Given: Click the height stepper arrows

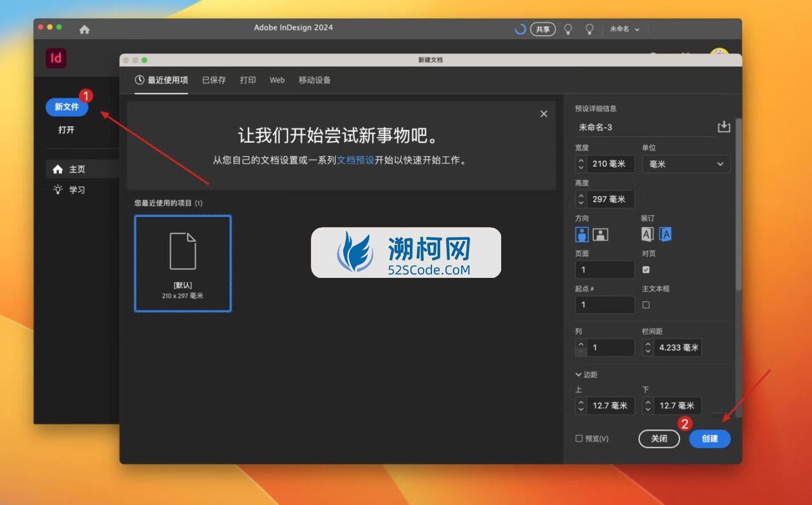Looking at the screenshot, I should tap(581, 199).
